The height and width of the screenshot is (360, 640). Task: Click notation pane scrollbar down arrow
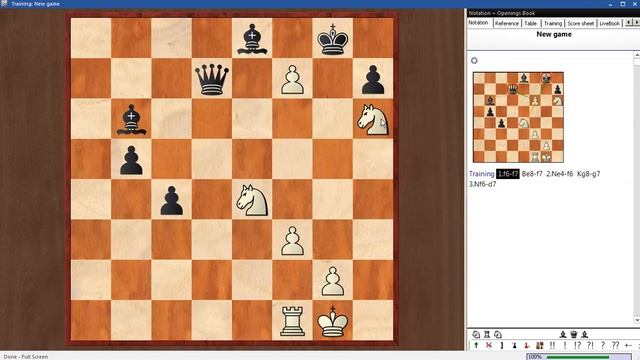click(x=636, y=320)
